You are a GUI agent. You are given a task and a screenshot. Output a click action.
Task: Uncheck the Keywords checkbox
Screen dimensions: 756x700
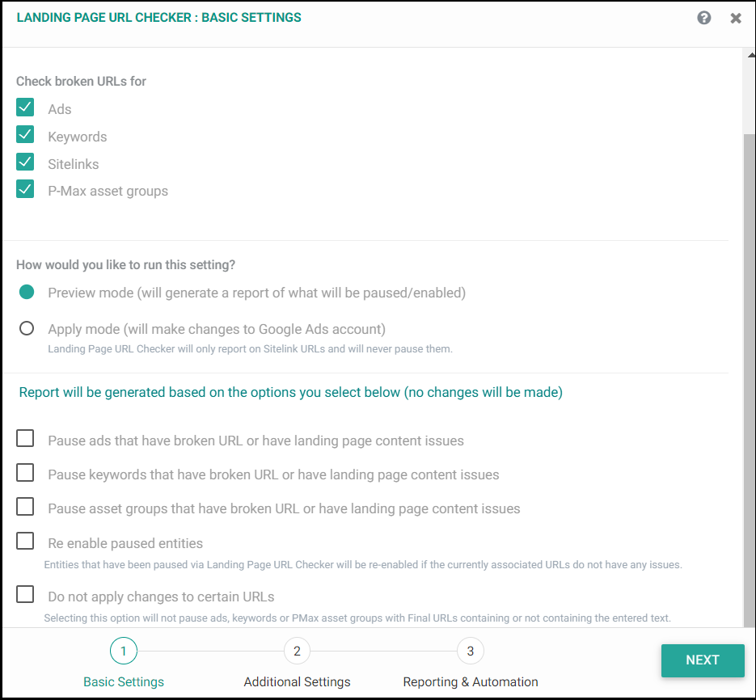point(25,134)
